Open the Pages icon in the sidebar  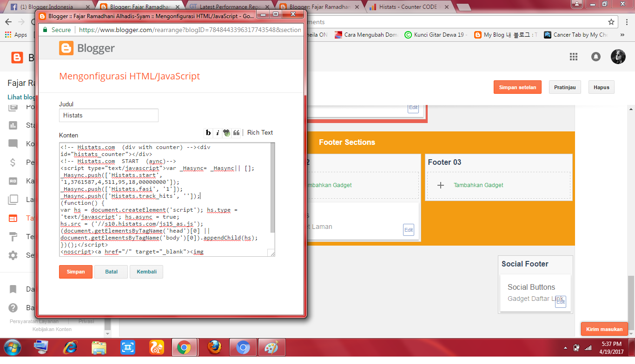click(x=13, y=200)
